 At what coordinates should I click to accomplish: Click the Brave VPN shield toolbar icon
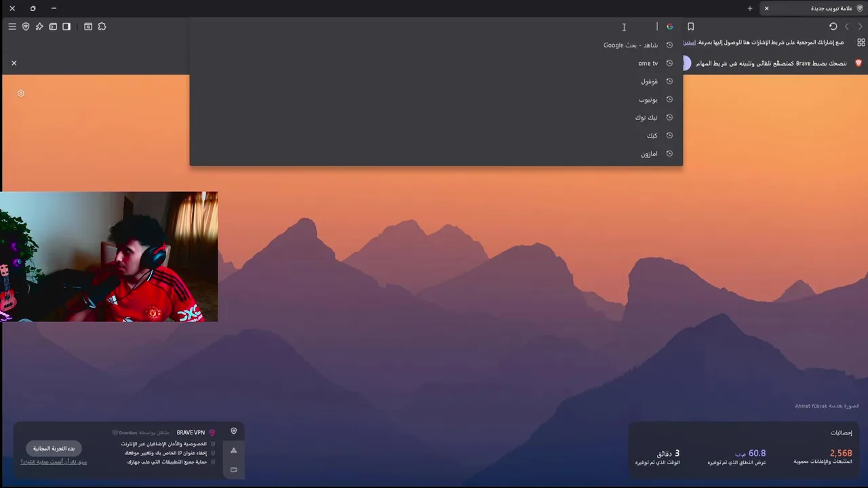(x=26, y=26)
